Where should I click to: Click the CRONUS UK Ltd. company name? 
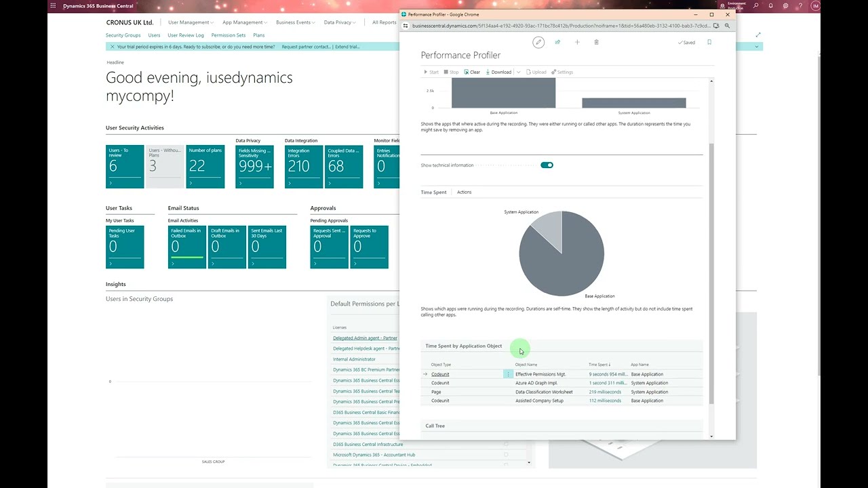click(x=130, y=22)
